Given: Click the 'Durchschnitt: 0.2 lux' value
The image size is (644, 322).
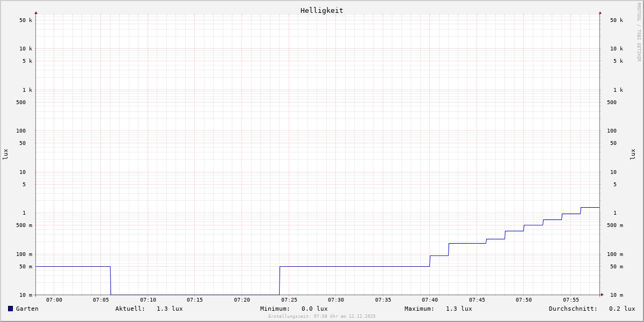Looking at the screenshot, I should coord(592,309).
